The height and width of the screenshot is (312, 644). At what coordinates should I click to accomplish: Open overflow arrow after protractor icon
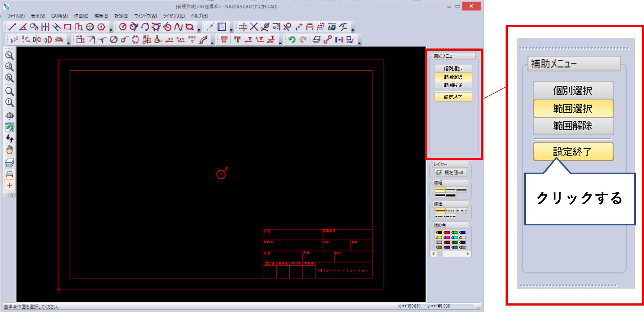coord(68,43)
